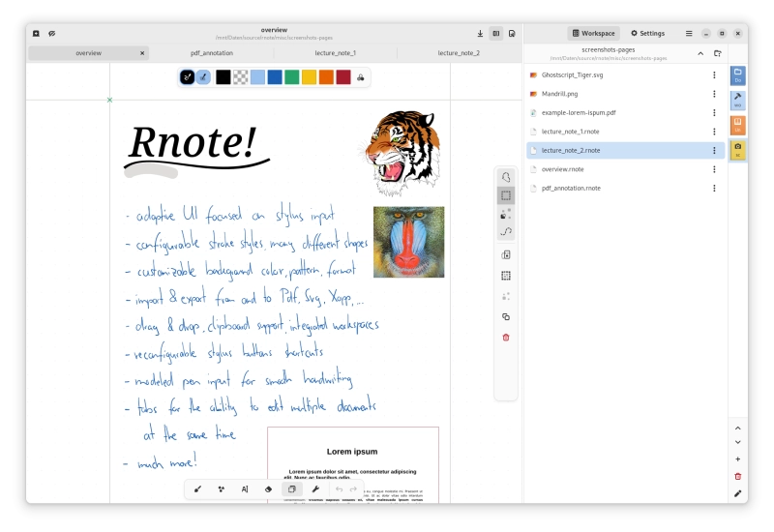Screen dimensions: 774x532
Task: Open the custom color picker dialog
Action: coord(361,77)
